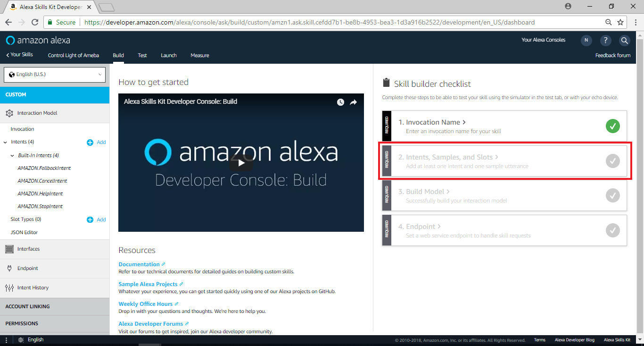
Task: Click the Chrome zoom magnifier icon in address bar
Action: [x=609, y=22]
